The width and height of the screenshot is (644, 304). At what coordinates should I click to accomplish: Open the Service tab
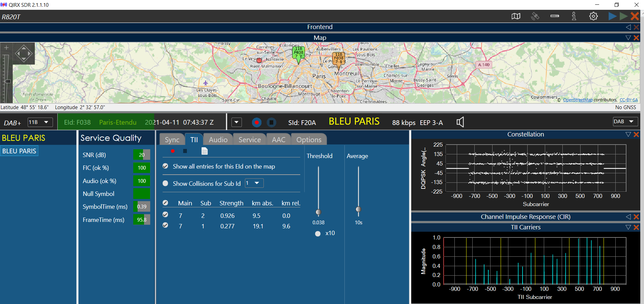[x=250, y=140]
